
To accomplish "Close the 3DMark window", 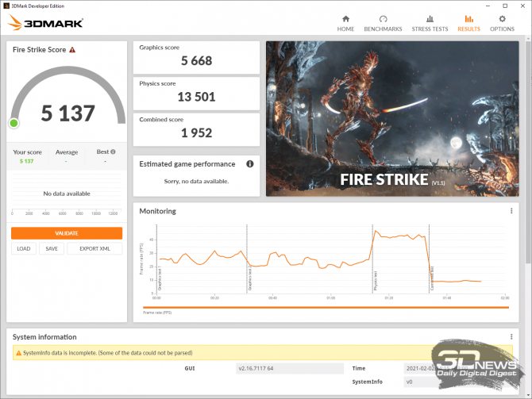I will click(x=522, y=6).
